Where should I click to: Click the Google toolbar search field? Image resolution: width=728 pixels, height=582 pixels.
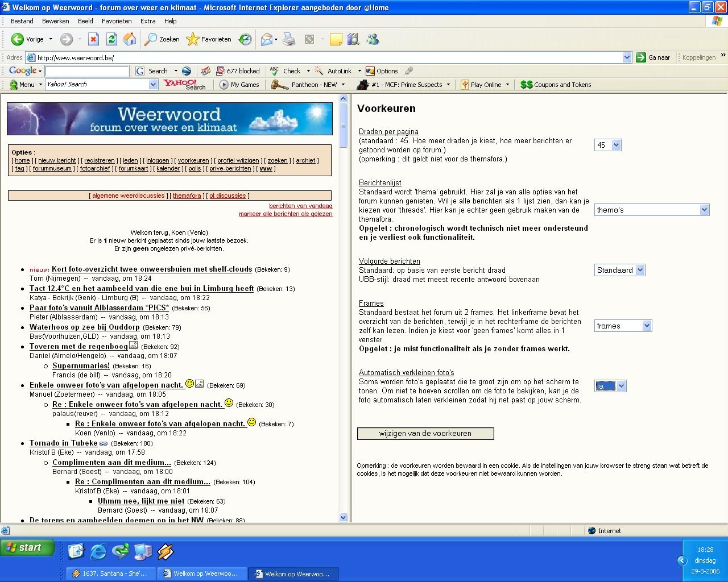point(87,71)
